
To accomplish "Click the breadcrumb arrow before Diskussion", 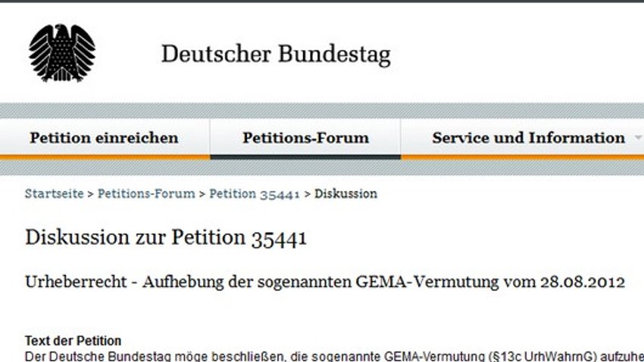I will 307,194.
